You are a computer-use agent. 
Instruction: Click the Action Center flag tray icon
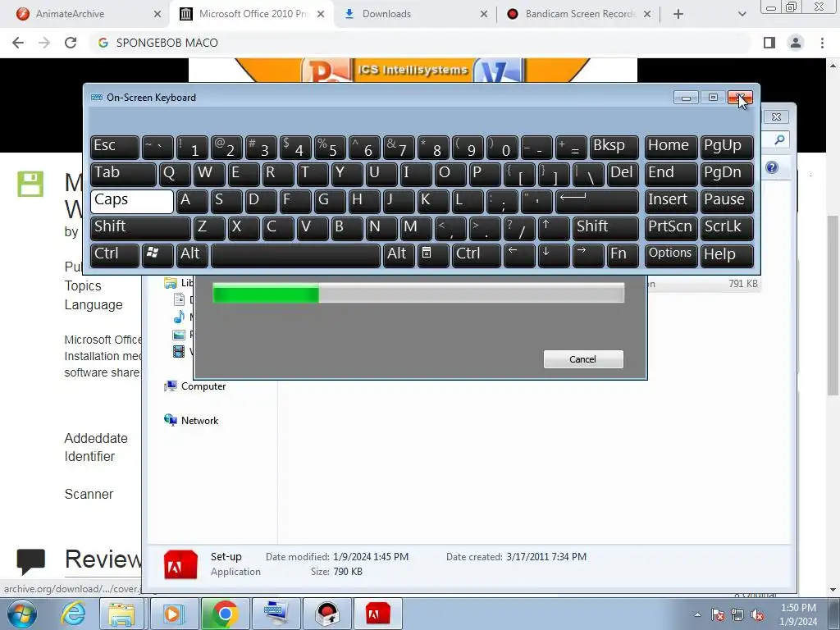pyautogui.click(x=718, y=615)
